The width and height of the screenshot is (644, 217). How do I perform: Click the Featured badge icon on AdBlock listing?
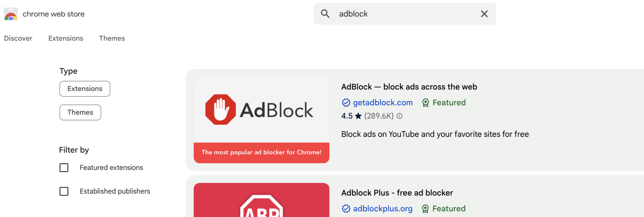pyautogui.click(x=426, y=102)
